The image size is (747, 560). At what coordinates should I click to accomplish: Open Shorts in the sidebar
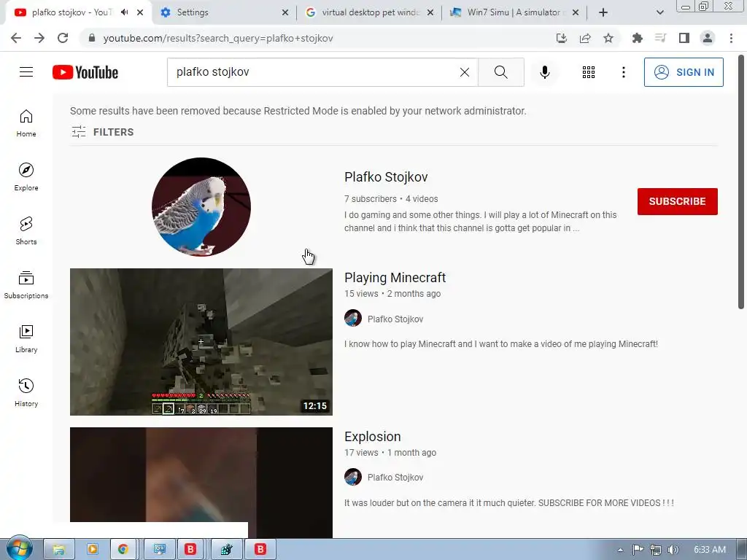[26, 231]
